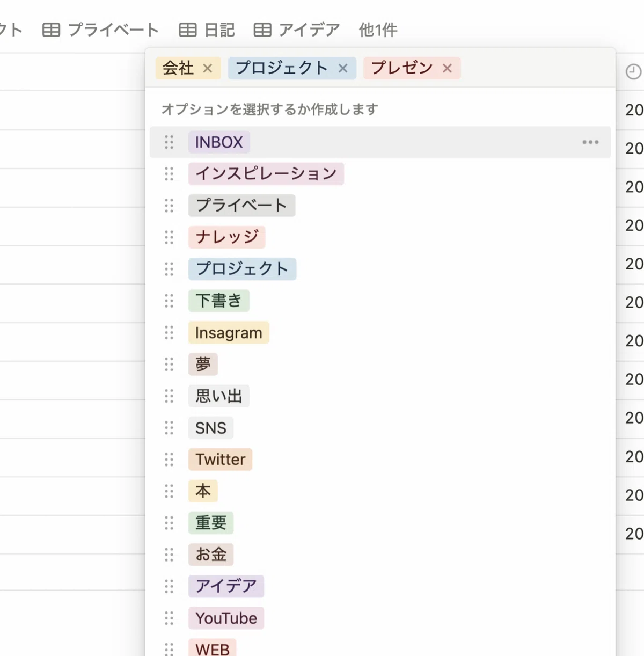Click the drag handle beside お金
This screenshot has height=656, width=644.
point(169,555)
